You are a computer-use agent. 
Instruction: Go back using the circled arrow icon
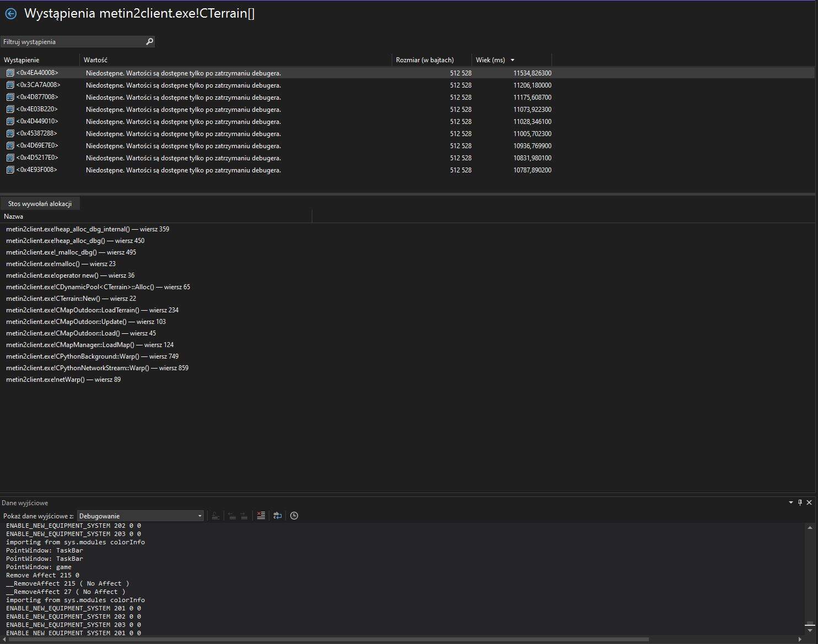pyautogui.click(x=10, y=14)
